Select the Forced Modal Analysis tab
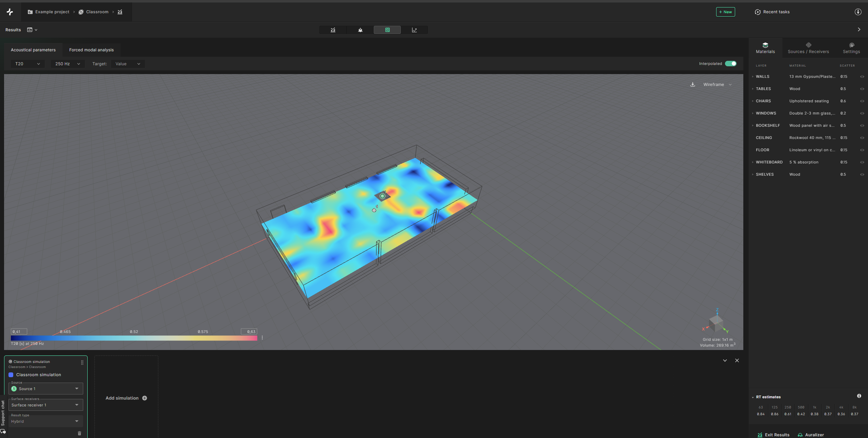This screenshot has height=438, width=868. 91,50
